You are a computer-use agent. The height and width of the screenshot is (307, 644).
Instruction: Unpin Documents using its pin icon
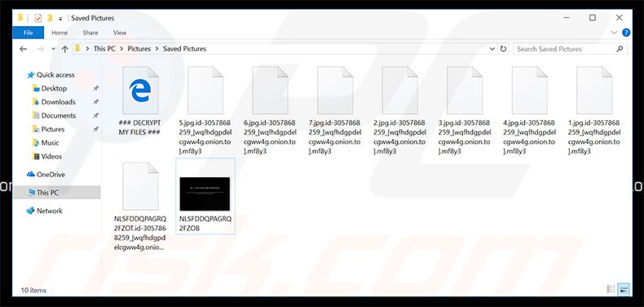(95, 116)
